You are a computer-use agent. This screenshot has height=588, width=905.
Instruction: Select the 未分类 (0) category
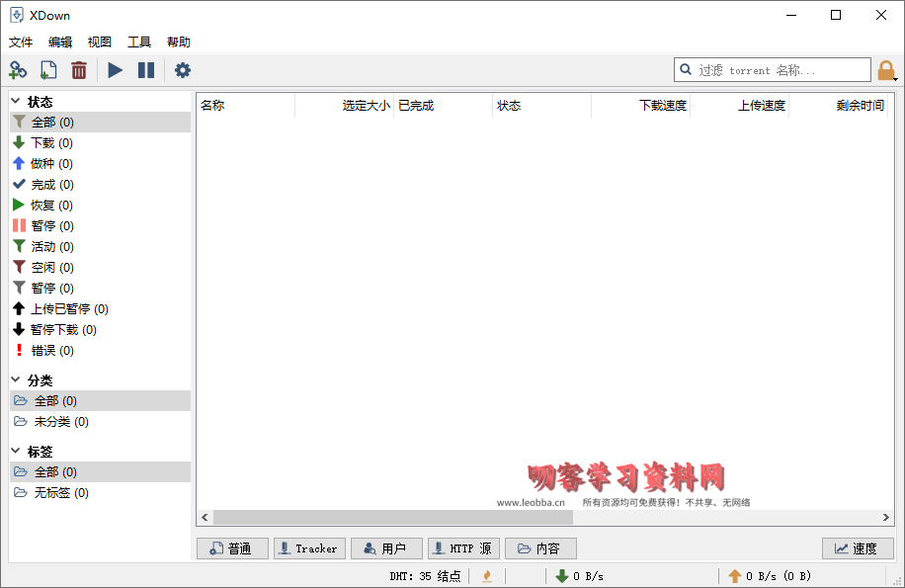click(101, 422)
